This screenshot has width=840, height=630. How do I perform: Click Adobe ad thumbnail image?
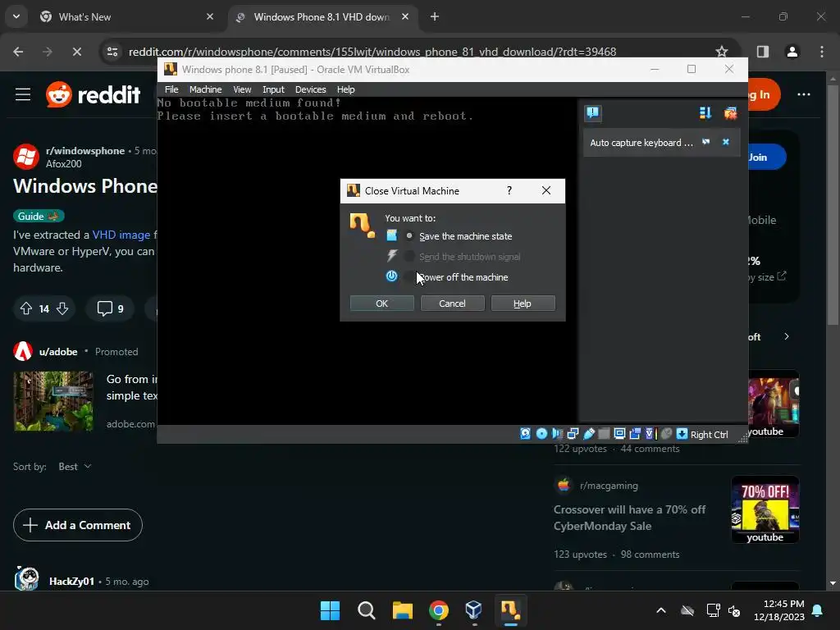click(x=53, y=400)
